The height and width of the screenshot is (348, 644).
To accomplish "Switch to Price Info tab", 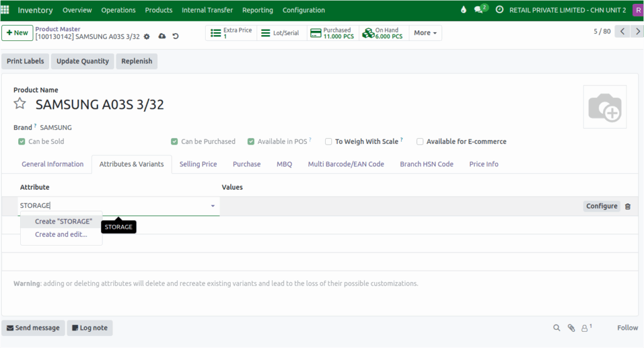I will (484, 164).
